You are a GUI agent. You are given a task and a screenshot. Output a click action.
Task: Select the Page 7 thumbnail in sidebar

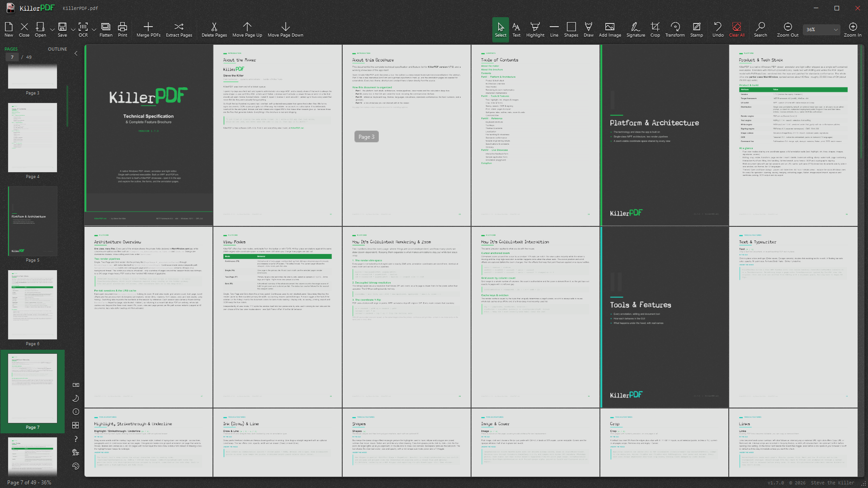(x=33, y=391)
